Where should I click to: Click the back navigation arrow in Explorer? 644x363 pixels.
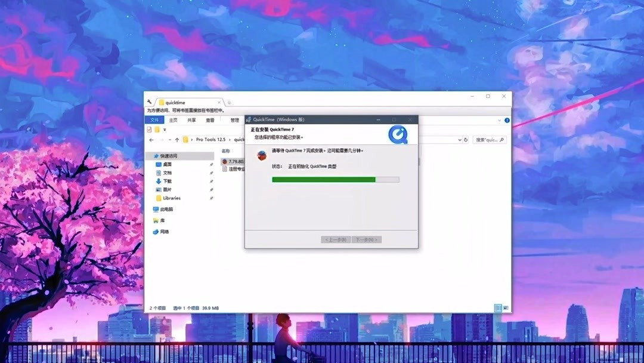[x=151, y=139]
